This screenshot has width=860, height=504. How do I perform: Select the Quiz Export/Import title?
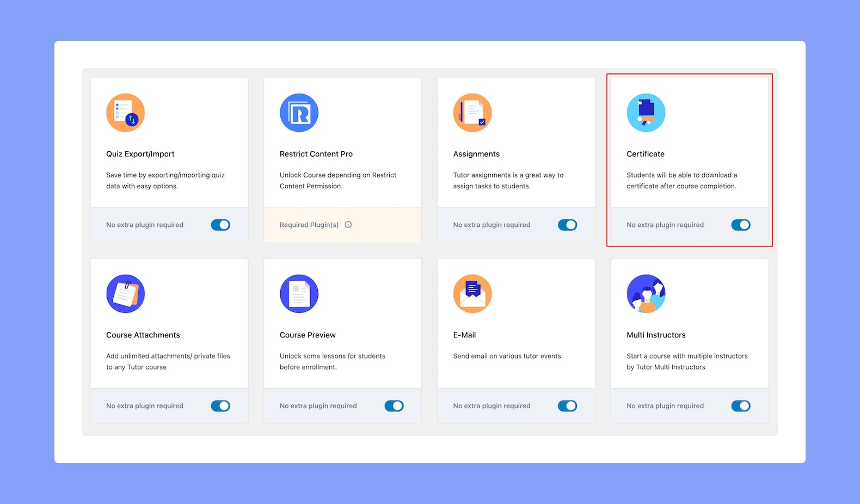(x=140, y=154)
